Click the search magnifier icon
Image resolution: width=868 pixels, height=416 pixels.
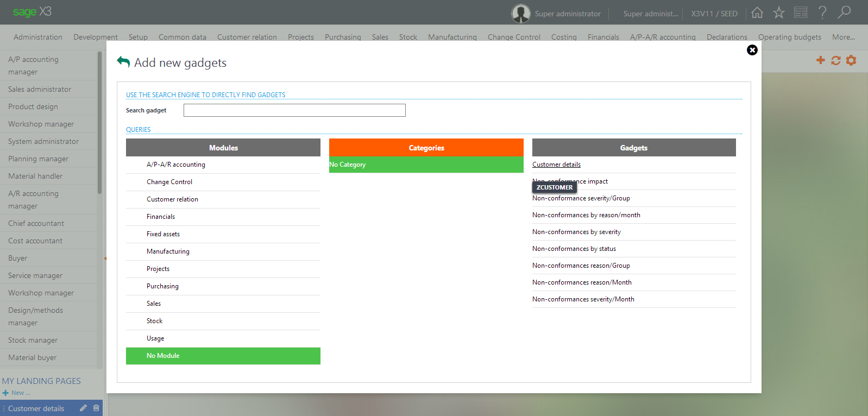[844, 12]
